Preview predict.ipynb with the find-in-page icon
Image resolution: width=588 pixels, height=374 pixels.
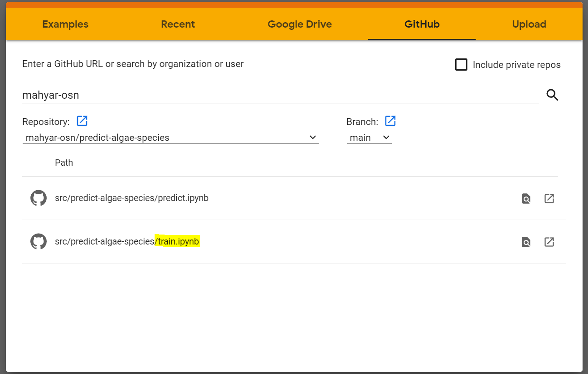(526, 198)
